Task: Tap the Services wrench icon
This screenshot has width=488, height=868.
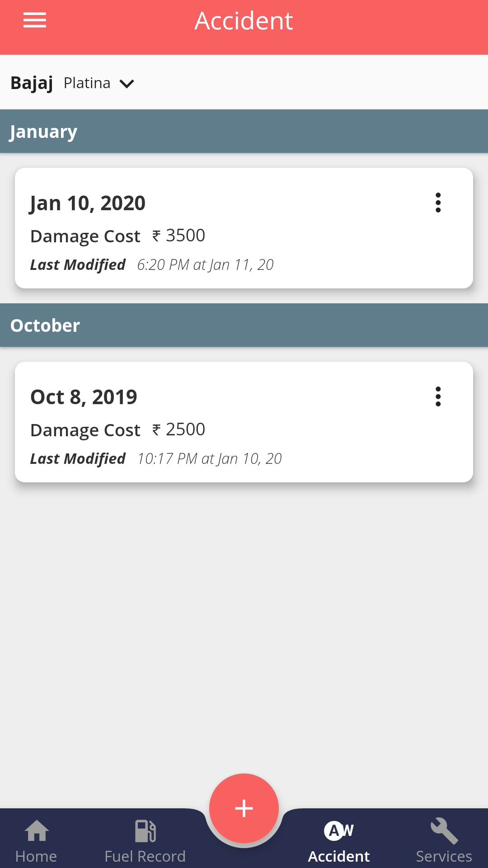Action: pos(444,831)
